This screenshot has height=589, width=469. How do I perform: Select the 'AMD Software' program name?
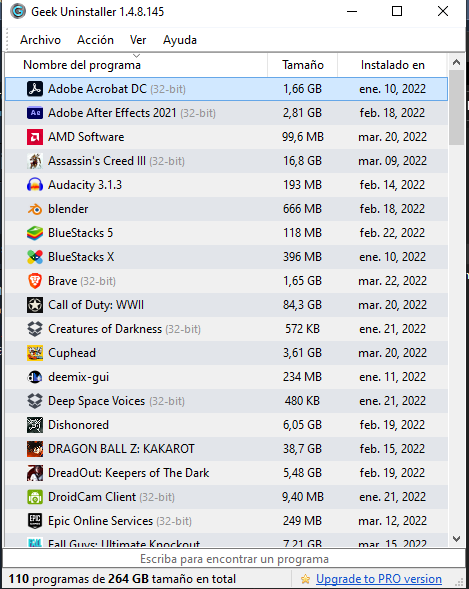pyautogui.click(x=86, y=137)
